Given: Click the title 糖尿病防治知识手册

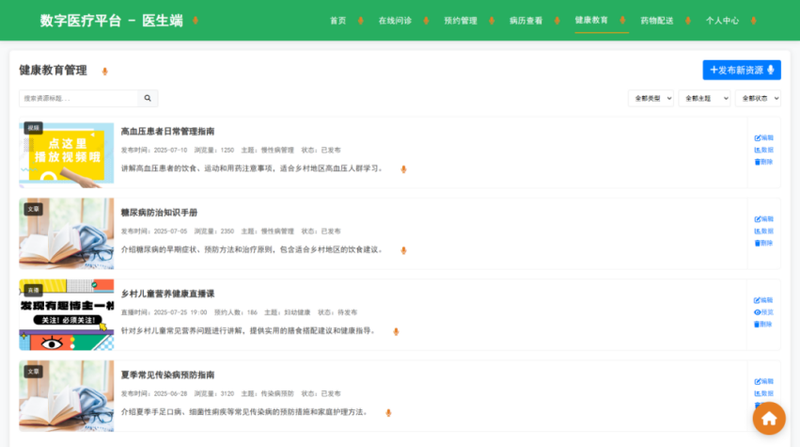Looking at the screenshot, I should coord(159,212).
